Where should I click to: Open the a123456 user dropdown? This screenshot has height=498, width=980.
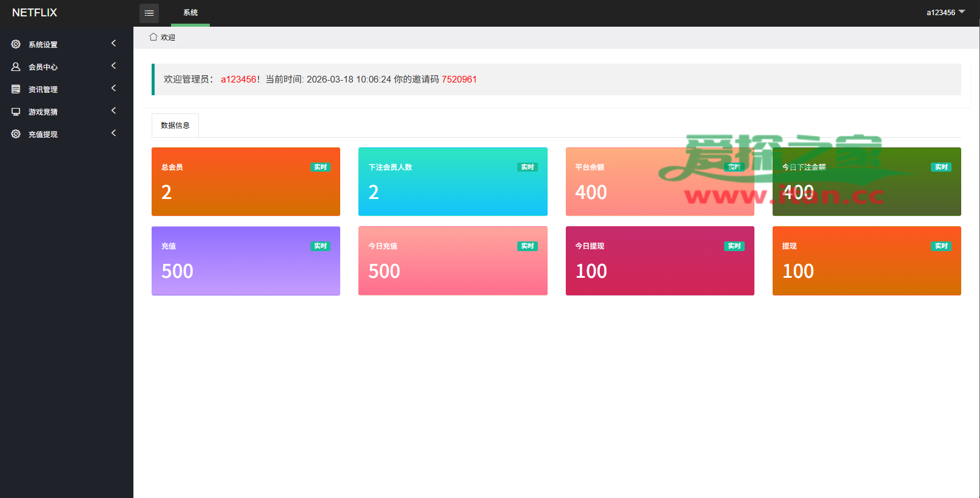945,13
